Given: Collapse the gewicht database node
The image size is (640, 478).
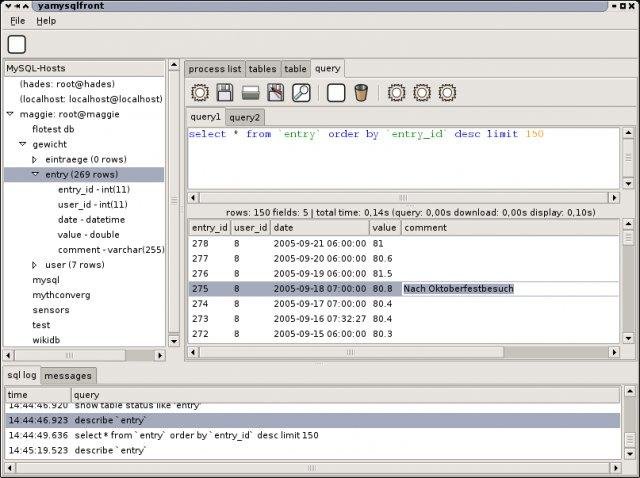Looking at the screenshot, I should (23, 144).
